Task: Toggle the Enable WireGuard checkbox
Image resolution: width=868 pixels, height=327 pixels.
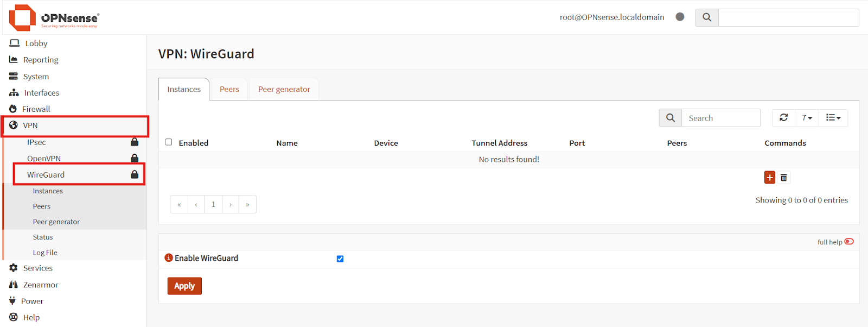Action: tap(340, 259)
